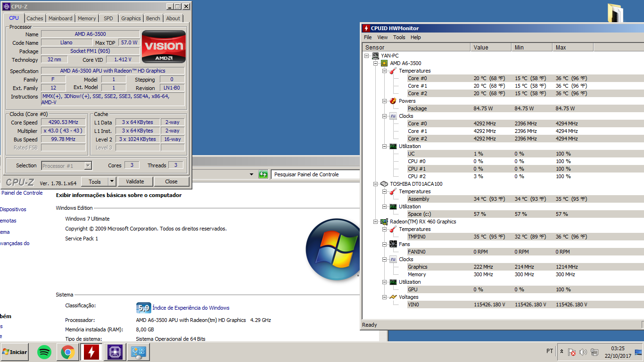Screen dimensions: 644x362
Task: Open the File menu in HWMonitor
Action: [x=368, y=37]
